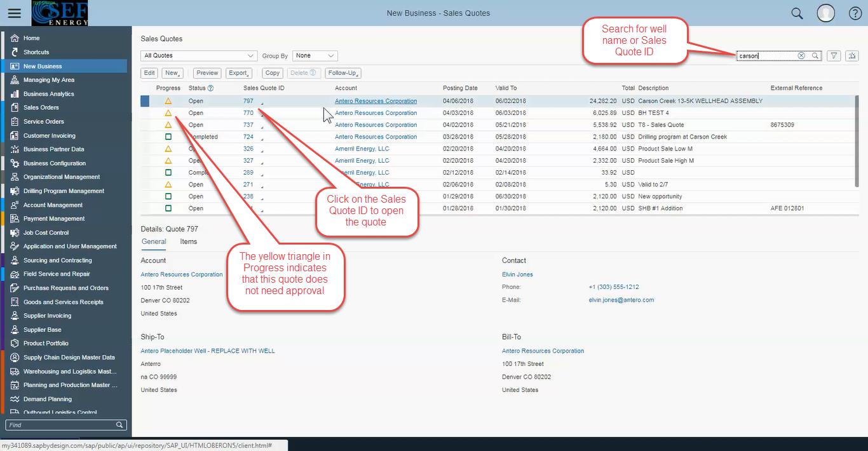Switch to the General tab
Screen dimensions: 868x451
coord(154,241)
